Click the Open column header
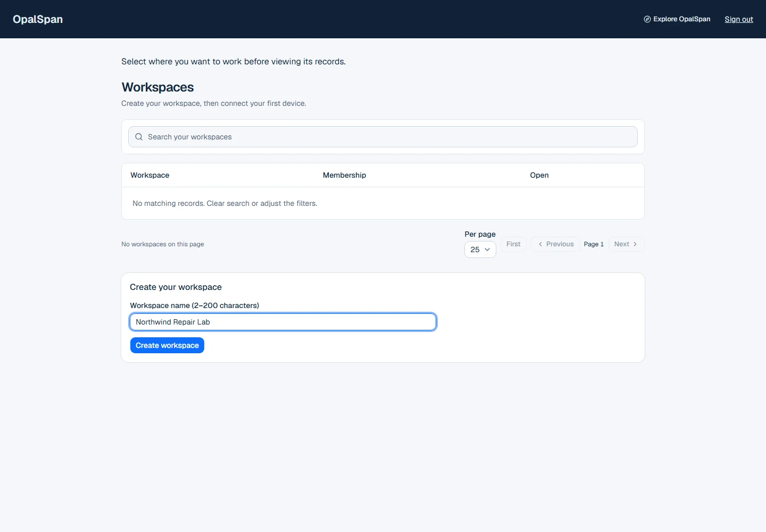 click(x=539, y=175)
